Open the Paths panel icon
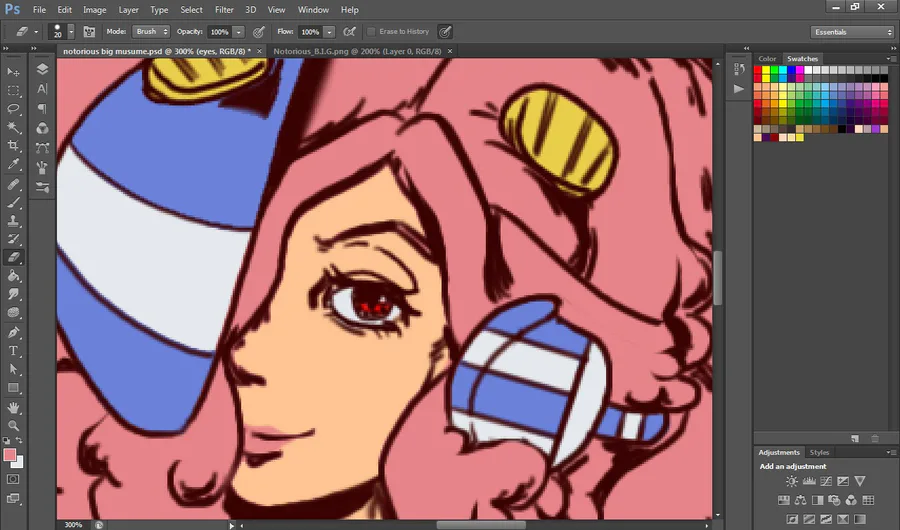Viewport: 900px width, 530px height. (x=42, y=148)
